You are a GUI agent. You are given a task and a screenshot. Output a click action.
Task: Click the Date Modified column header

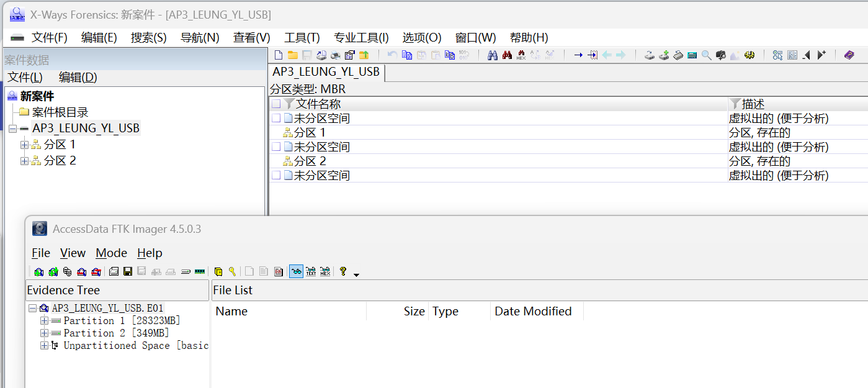[533, 311]
